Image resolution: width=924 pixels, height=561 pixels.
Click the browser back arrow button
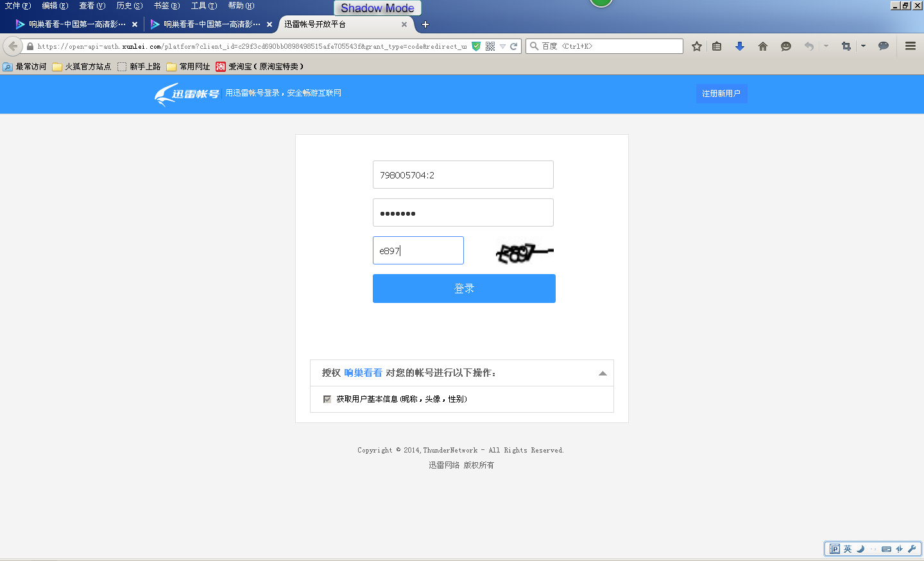tap(12, 46)
